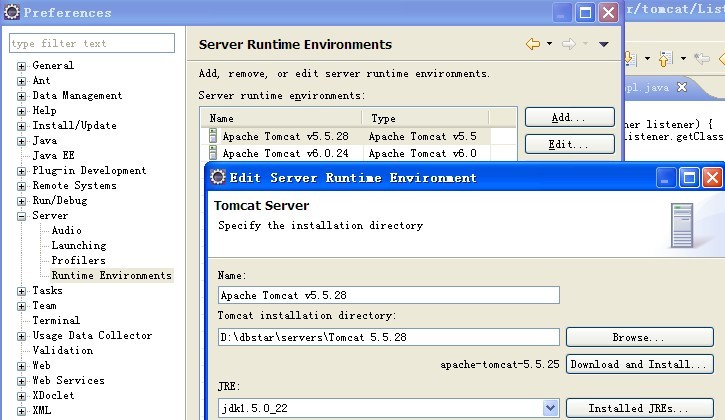Image resolution: width=725 pixels, height=420 pixels.
Task: Click the Name column header
Action: click(x=282, y=118)
